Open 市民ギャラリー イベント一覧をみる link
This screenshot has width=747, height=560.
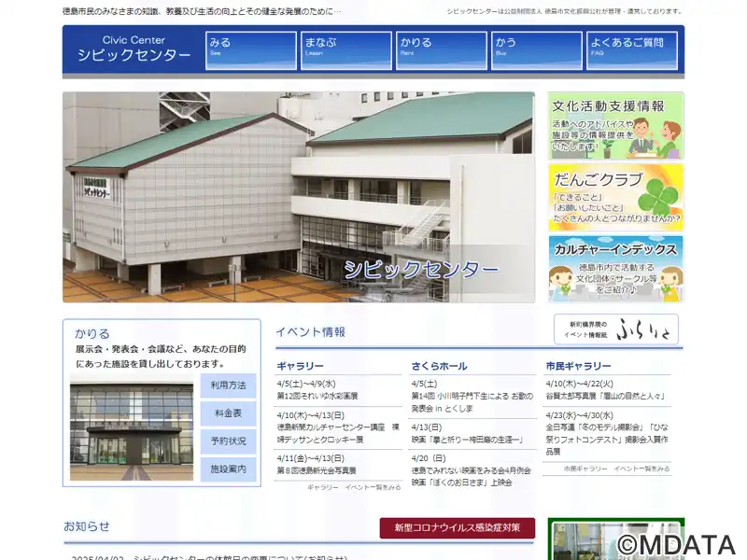coord(617,469)
